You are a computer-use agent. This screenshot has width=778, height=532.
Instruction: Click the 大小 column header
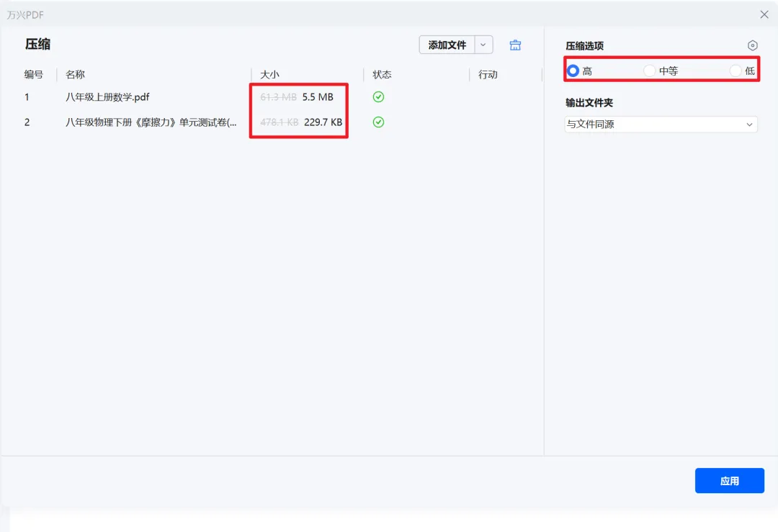tap(269, 74)
